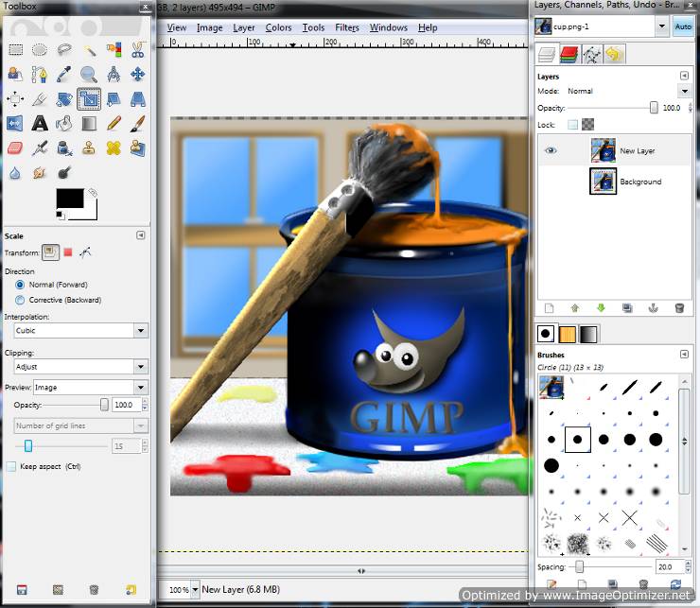Select the Flip tool
The height and width of the screenshot is (608, 700).
tap(16, 123)
